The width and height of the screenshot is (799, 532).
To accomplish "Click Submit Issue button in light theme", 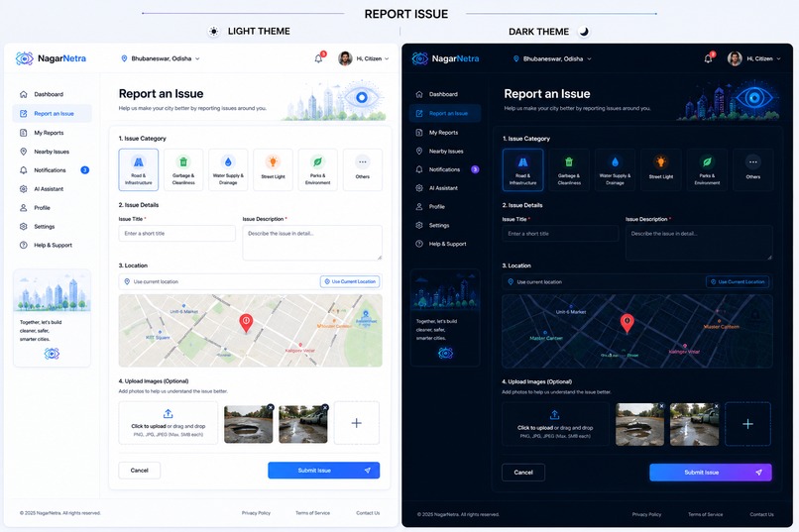I will (323, 471).
